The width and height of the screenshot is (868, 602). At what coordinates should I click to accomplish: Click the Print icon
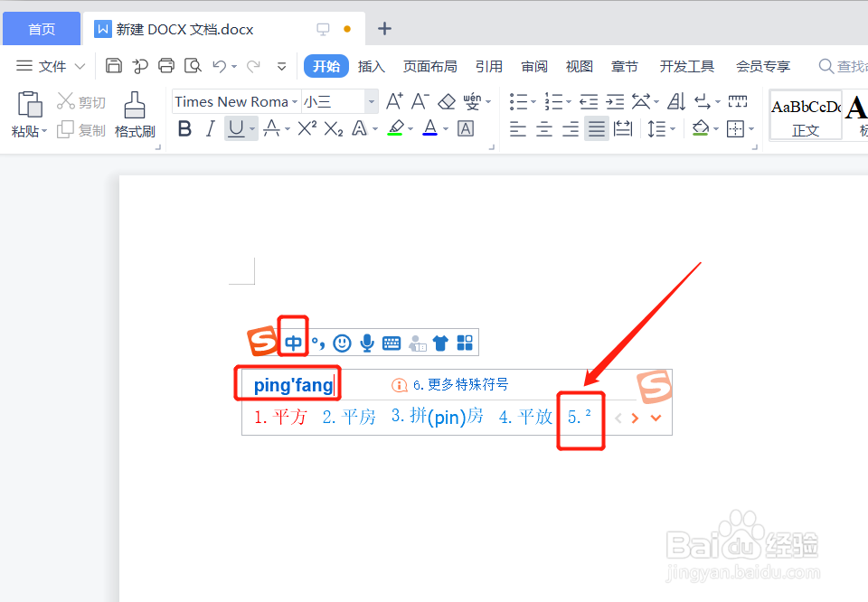coord(166,66)
